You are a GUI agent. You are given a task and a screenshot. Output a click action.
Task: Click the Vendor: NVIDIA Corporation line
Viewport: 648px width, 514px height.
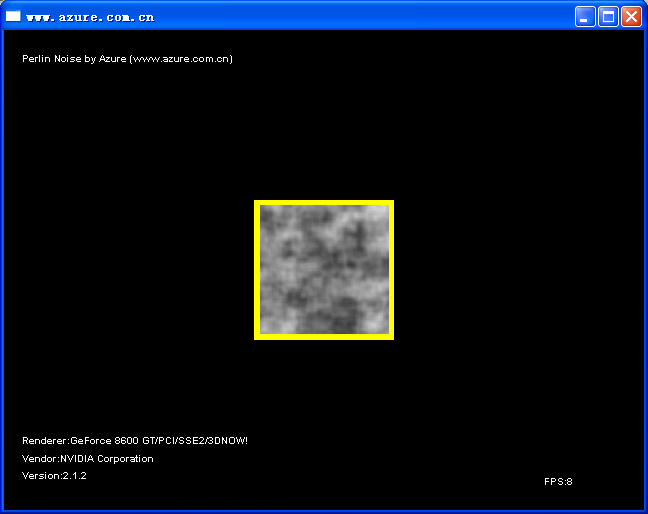(x=88, y=459)
